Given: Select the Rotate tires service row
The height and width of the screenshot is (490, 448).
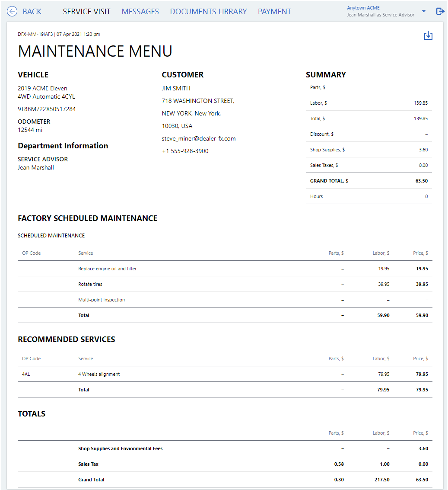Looking at the screenshot, I should tap(90, 284).
